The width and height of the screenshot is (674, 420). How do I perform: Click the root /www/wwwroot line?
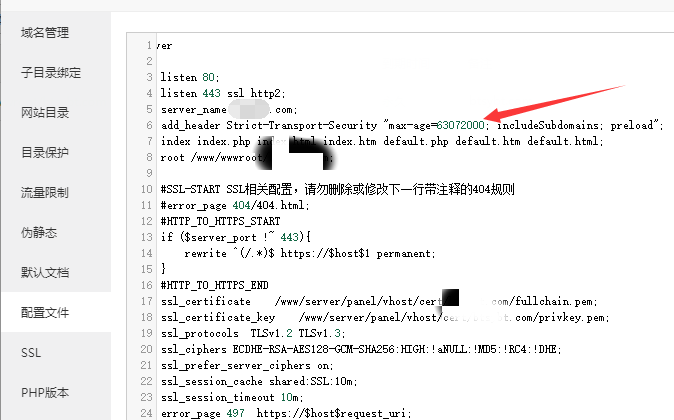click(x=246, y=157)
